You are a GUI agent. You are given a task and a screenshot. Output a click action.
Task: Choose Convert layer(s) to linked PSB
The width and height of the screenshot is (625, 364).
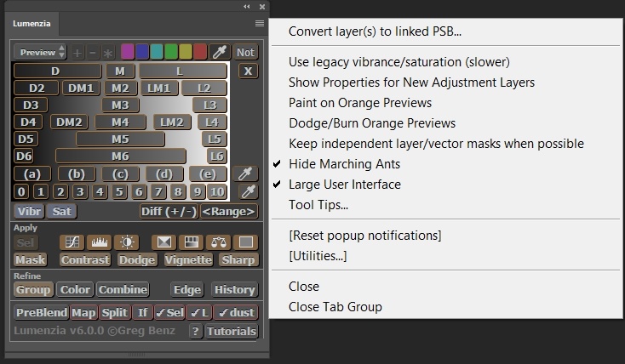coord(375,31)
